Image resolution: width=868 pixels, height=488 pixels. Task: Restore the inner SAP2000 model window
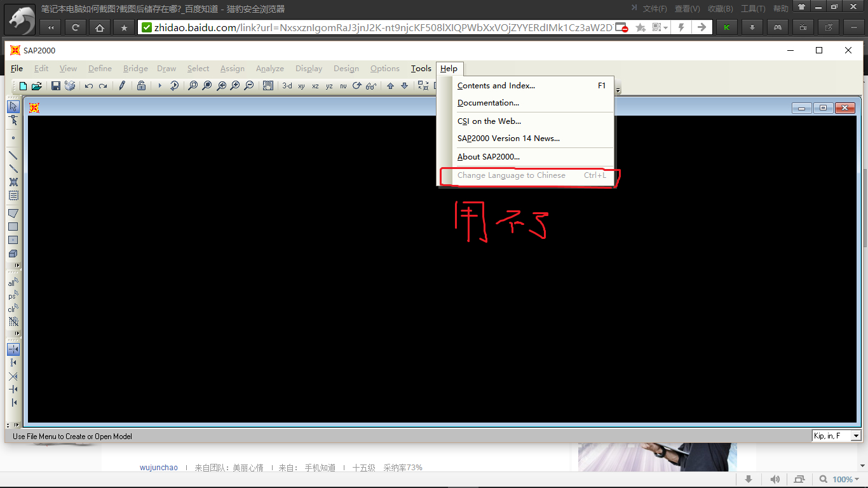823,108
